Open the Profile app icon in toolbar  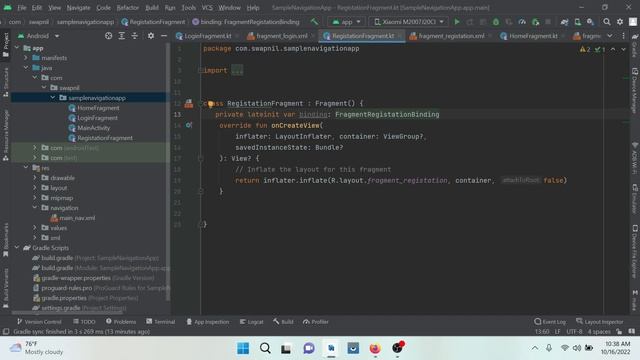pyautogui.click(x=522, y=22)
